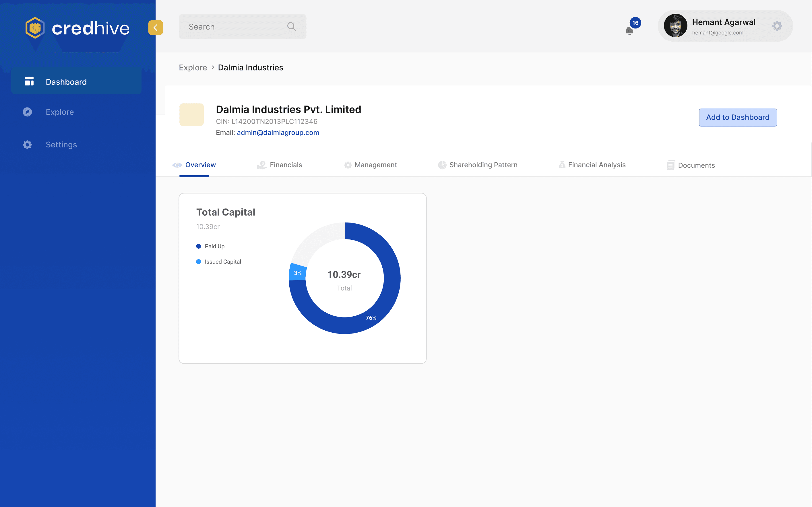
Task: Click the Total Capital card heading
Action: pos(226,212)
